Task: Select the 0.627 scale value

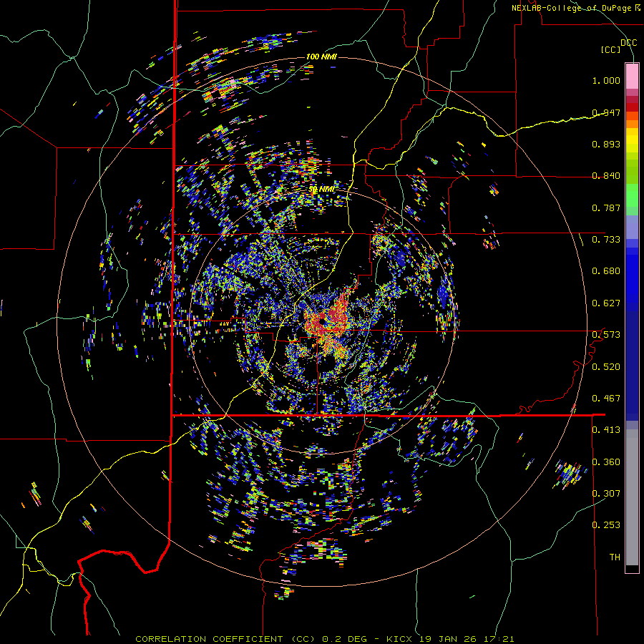Action: pos(606,303)
